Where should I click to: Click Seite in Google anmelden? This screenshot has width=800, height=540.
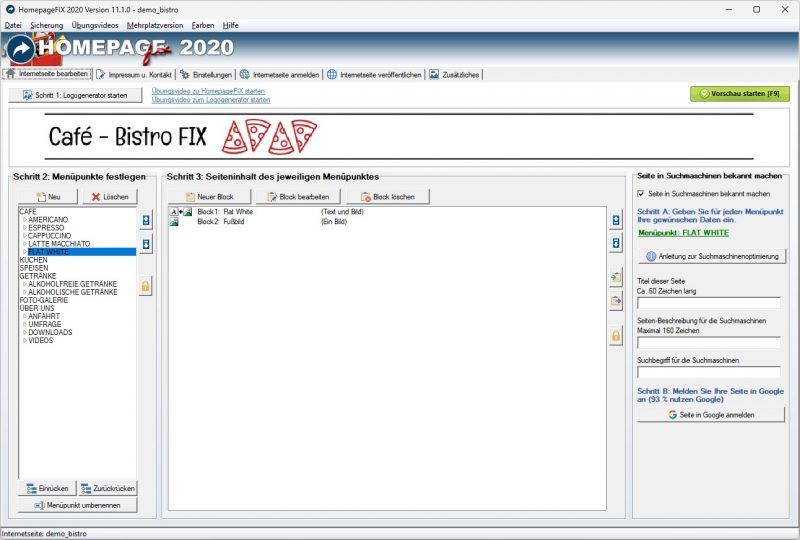click(711, 415)
